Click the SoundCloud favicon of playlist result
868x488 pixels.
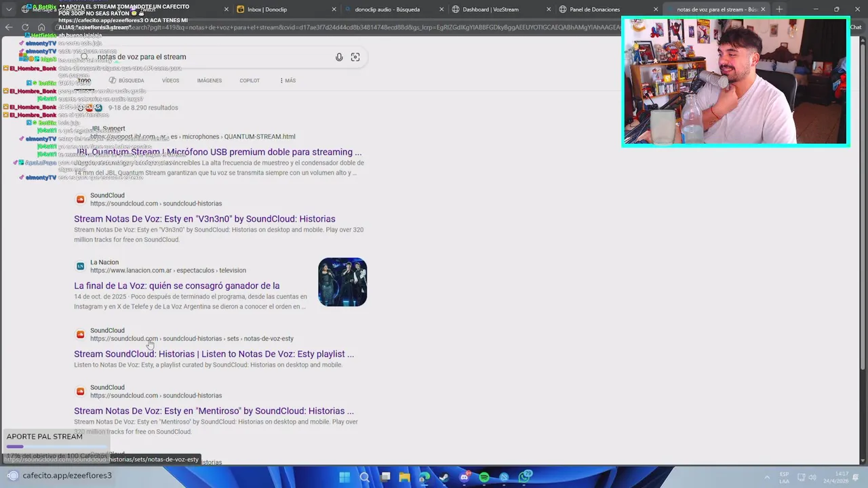pyautogui.click(x=80, y=334)
